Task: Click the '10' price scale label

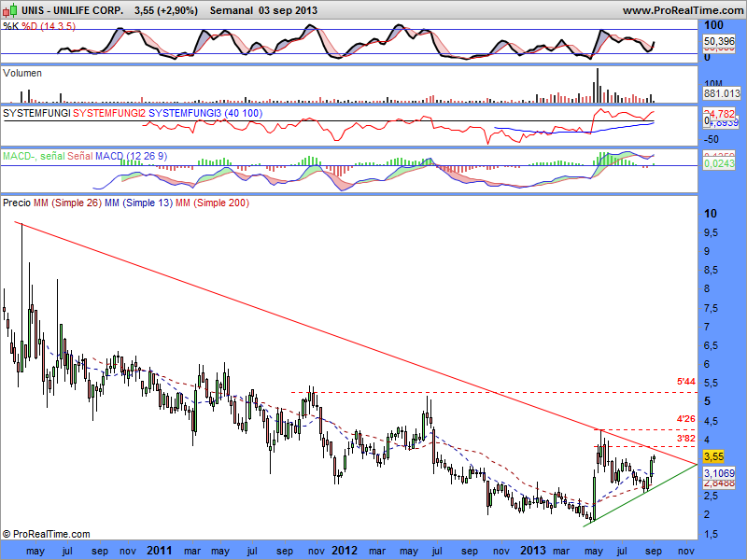Action: [711, 214]
